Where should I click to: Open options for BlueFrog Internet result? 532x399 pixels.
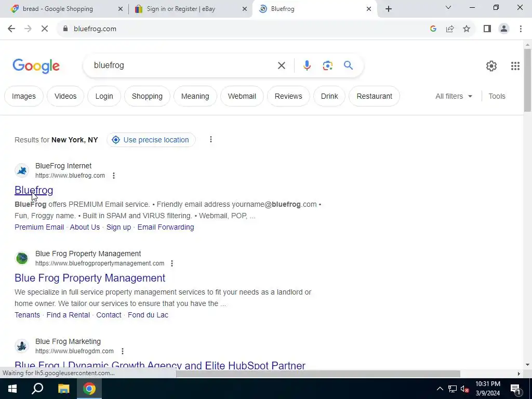pyautogui.click(x=114, y=176)
